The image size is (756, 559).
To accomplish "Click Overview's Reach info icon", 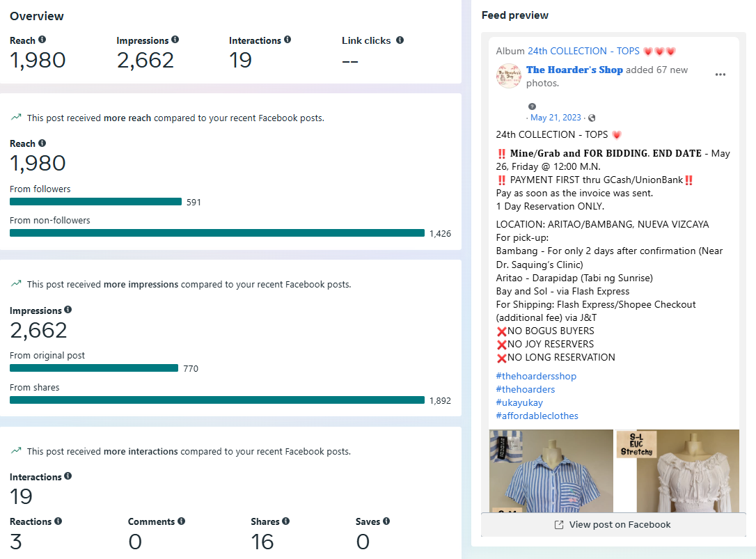I will [x=42, y=40].
